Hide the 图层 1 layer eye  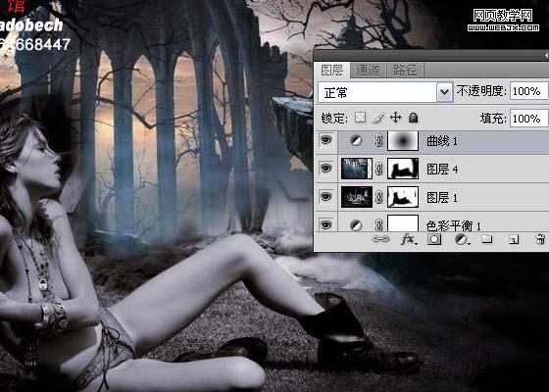pyautogui.click(x=325, y=197)
